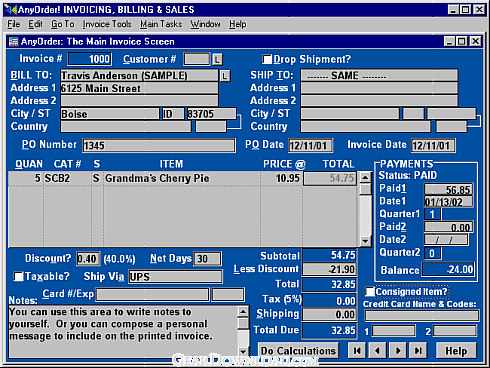490x368 pixels.
Task: Open the Help menu
Action: coord(238,24)
